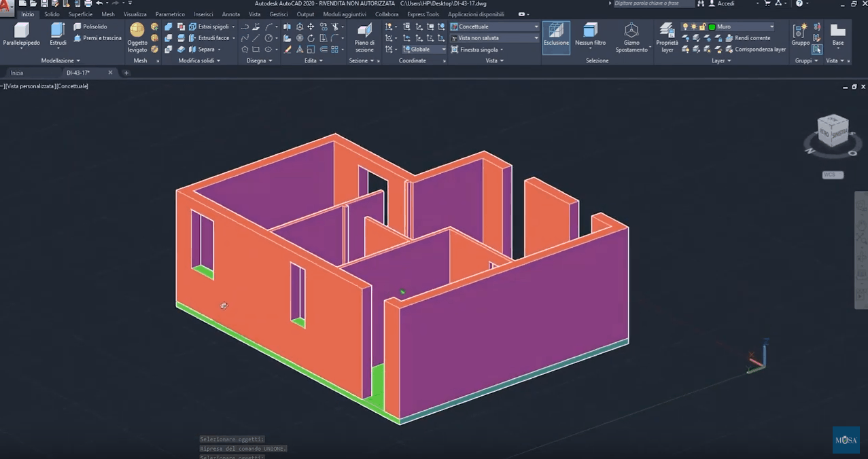Click the navigation bar at right edge
The height and width of the screenshot is (459, 868).
[861, 250]
